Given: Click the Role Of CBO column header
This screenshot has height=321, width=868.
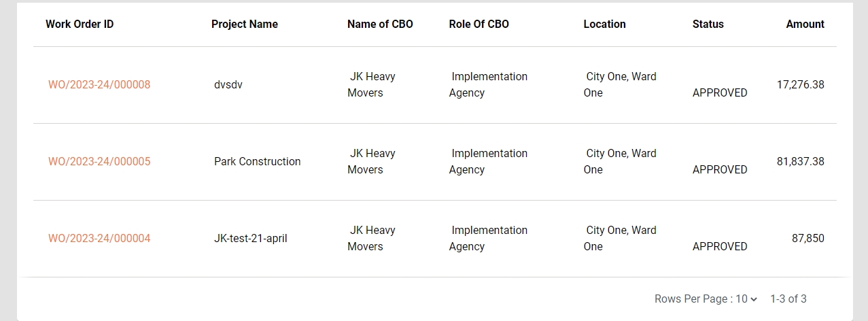Looking at the screenshot, I should (x=479, y=24).
